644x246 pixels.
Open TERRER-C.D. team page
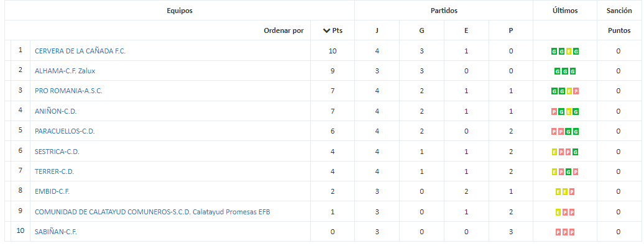click(54, 171)
